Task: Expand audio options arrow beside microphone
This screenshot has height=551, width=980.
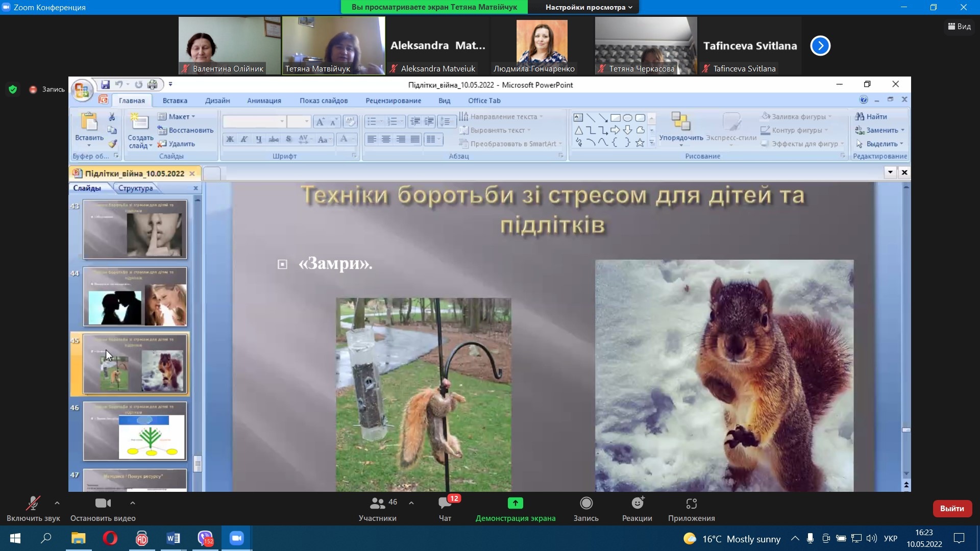Action: coord(57,503)
